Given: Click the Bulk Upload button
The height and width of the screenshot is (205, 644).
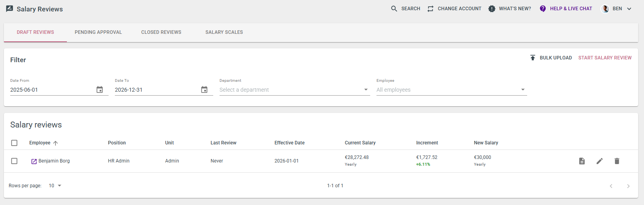Looking at the screenshot, I should [551, 58].
